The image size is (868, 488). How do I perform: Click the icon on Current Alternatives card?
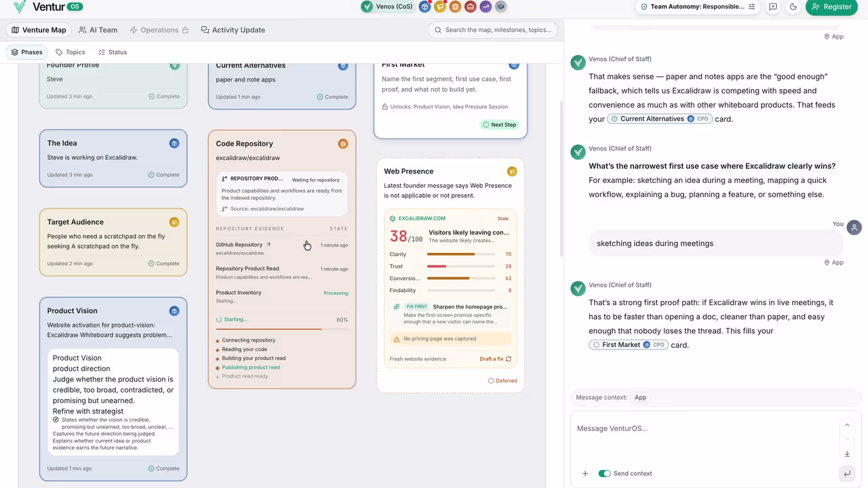pyautogui.click(x=343, y=66)
